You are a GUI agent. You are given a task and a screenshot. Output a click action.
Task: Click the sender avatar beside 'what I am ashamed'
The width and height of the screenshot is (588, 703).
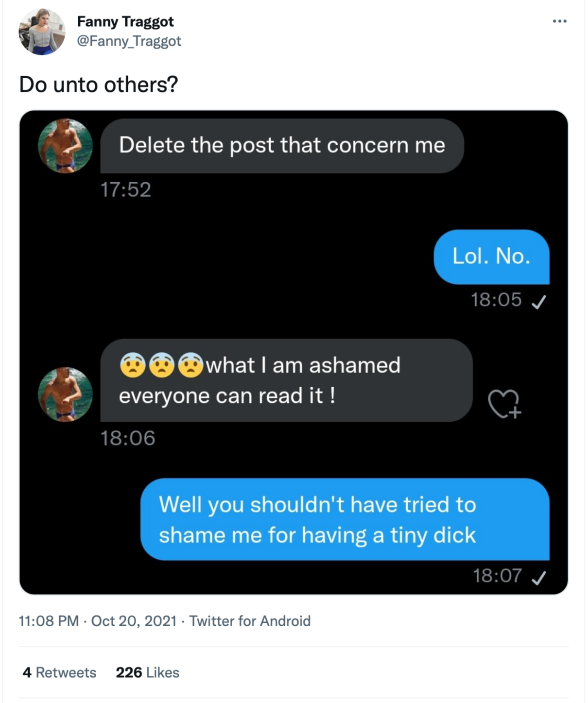65,394
